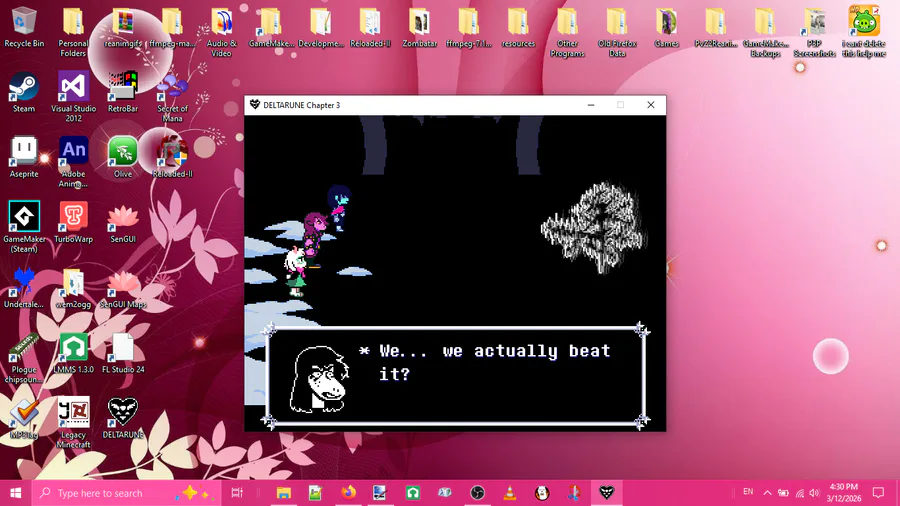The height and width of the screenshot is (506, 900).
Task: Open the Visual Studio 2012 shortcut
Action: (x=73, y=96)
